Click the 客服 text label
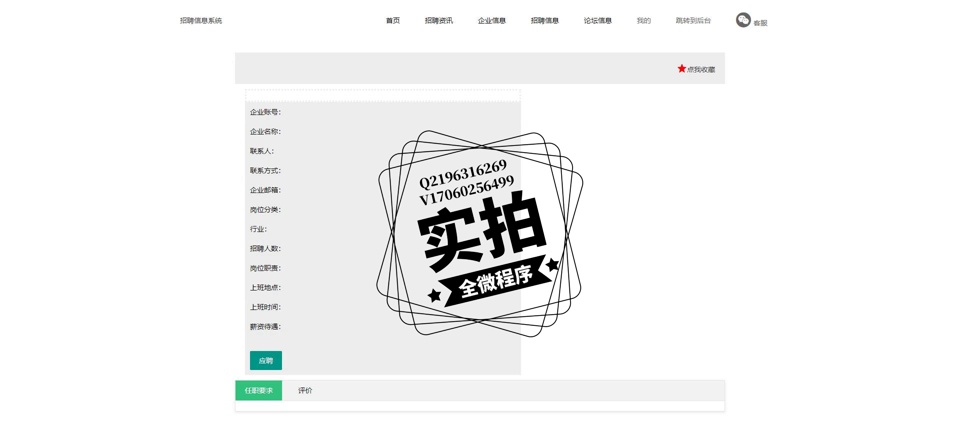Screen dimensions: 960x444 (760, 23)
